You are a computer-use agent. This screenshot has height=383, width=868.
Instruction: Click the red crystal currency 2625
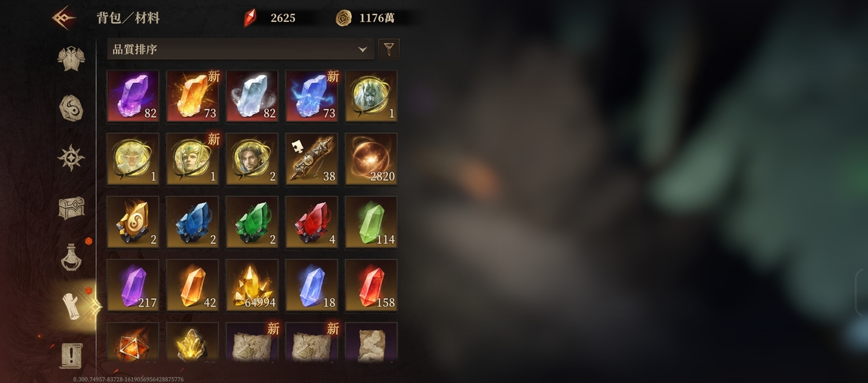point(269,17)
